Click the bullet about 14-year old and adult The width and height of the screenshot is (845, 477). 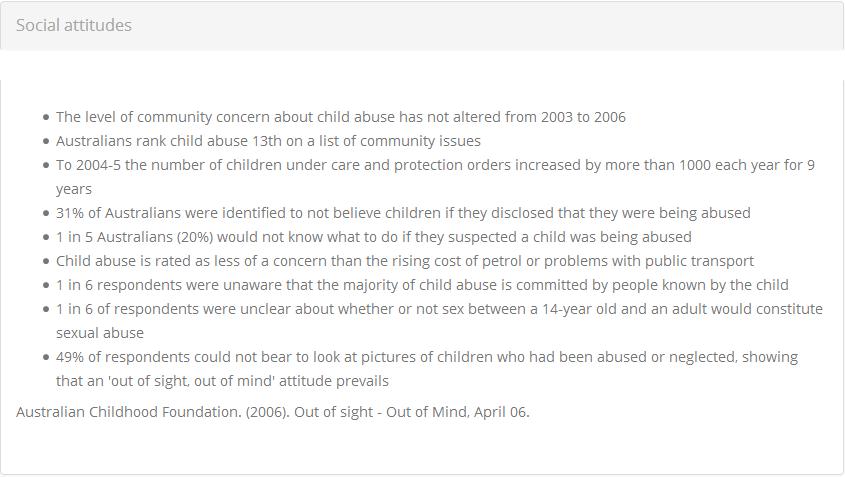439,321
